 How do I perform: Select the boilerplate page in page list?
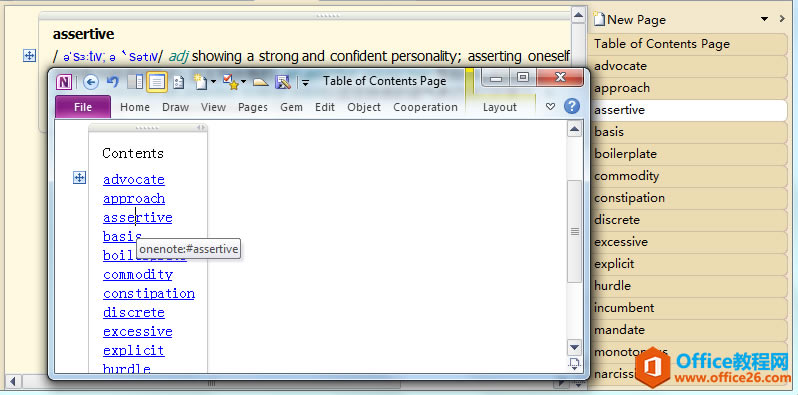coord(688,154)
